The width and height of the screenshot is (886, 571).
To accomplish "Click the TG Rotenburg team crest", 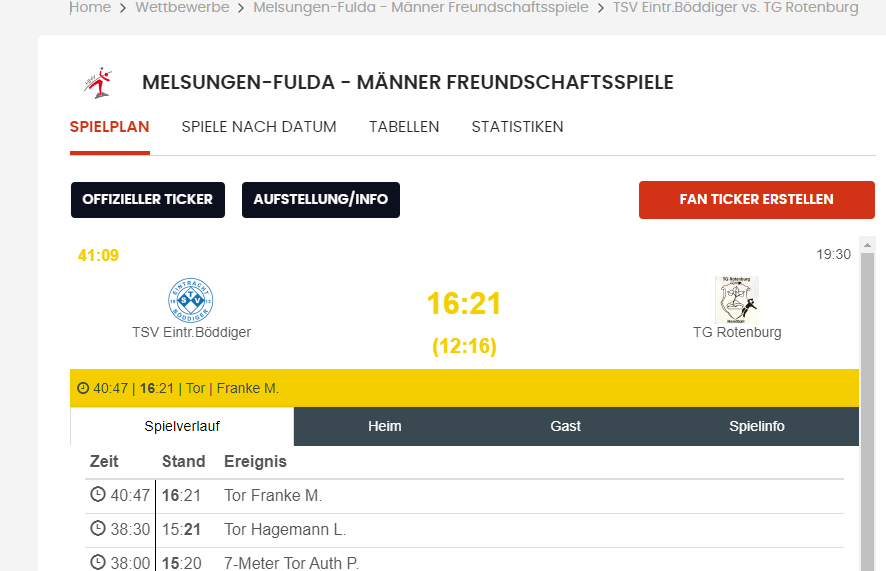I will (737, 299).
